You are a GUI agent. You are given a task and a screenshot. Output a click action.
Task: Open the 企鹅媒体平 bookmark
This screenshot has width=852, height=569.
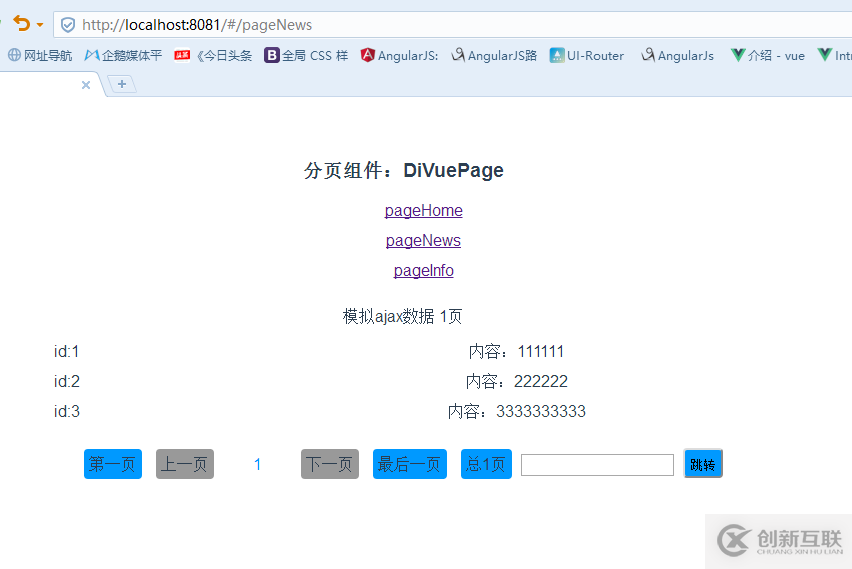click(x=123, y=55)
